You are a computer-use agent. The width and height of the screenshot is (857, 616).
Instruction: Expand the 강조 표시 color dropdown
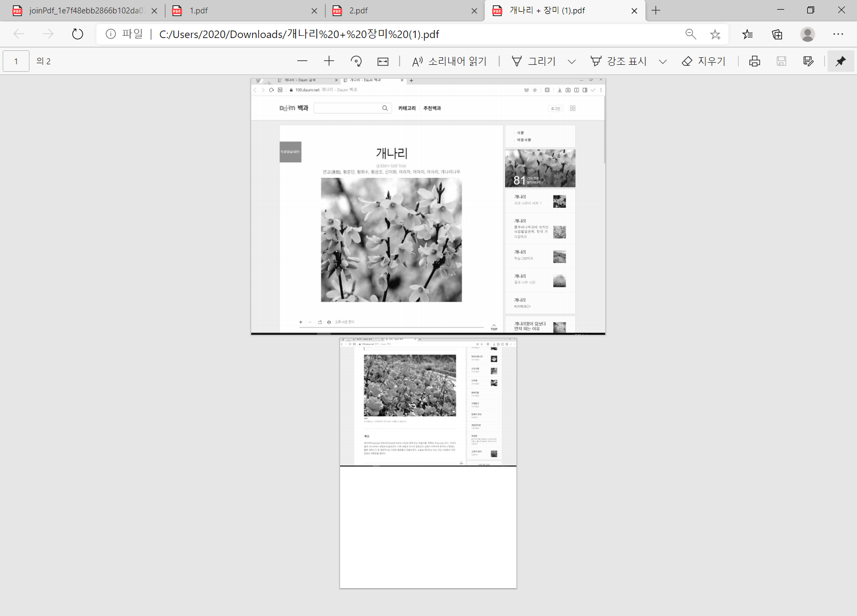[x=663, y=61]
